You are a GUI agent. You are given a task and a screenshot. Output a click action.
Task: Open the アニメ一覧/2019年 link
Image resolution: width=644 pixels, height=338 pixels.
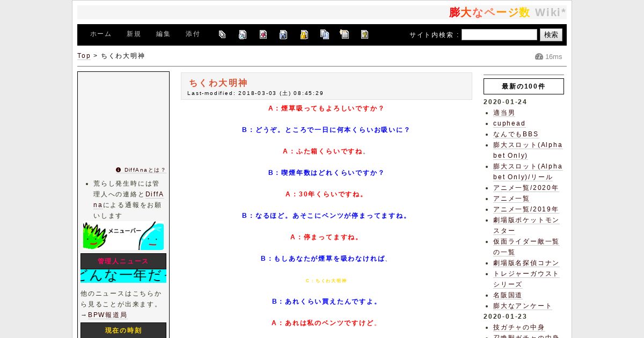526,209
